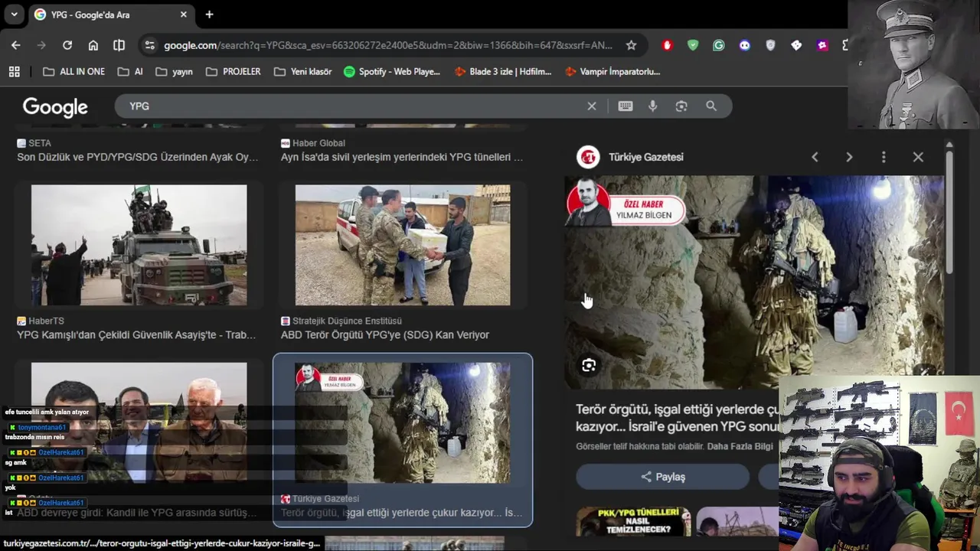Submit search with the magnifier icon
The image size is (980, 551).
(711, 106)
